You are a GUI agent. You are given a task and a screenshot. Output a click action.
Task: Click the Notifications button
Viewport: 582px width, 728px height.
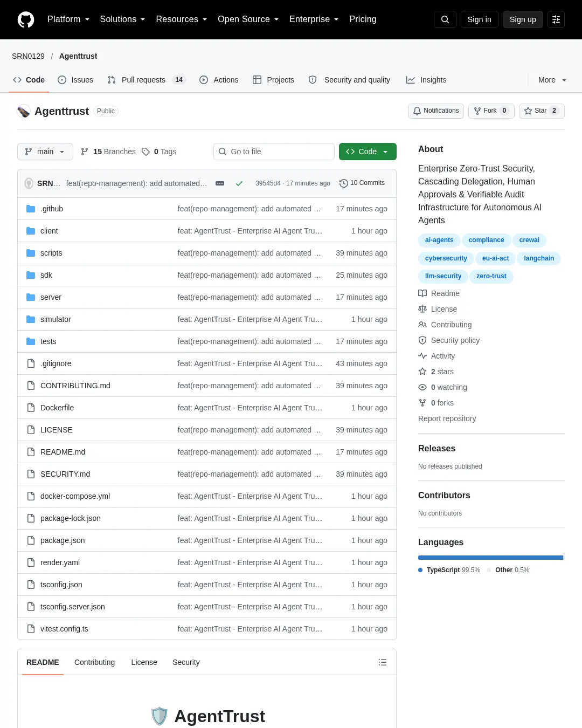tap(436, 111)
